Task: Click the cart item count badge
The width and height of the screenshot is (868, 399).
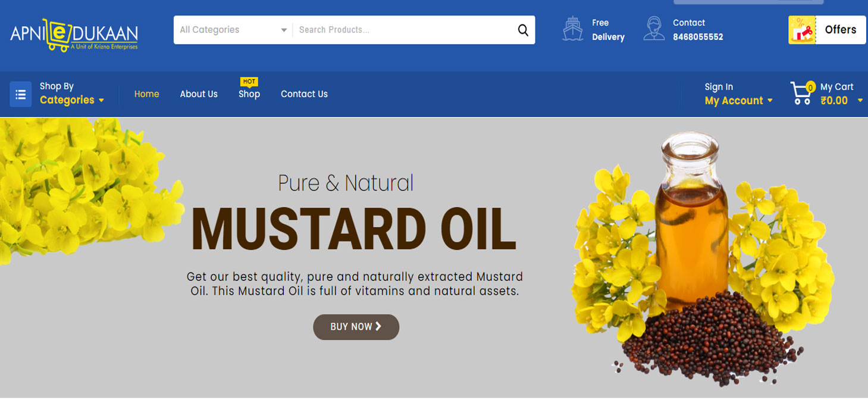Action: click(x=810, y=88)
